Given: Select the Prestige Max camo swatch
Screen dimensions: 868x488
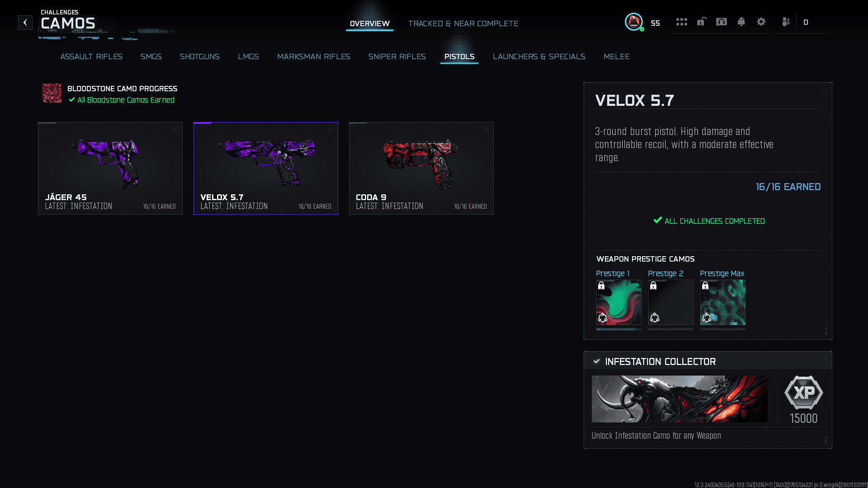Looking at the screenshot, I should coord(722,302).
